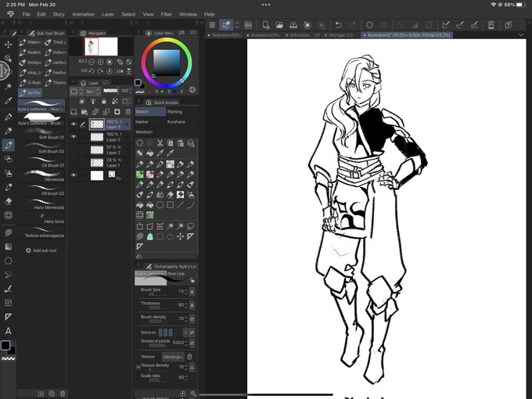This screenshot has height=399, width=532.
Task: Zoom in in the Navigator panel
Action: 100,62
